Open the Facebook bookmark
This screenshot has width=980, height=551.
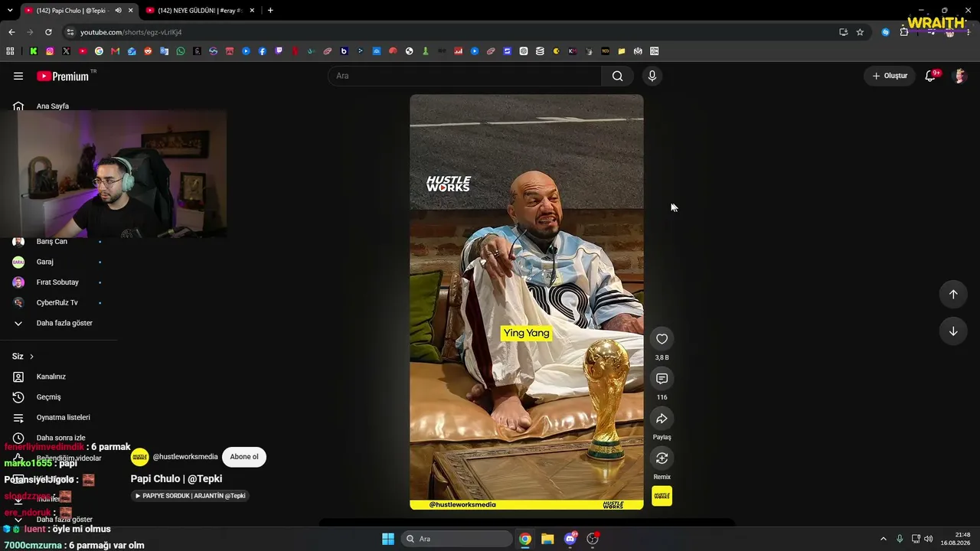263,51
